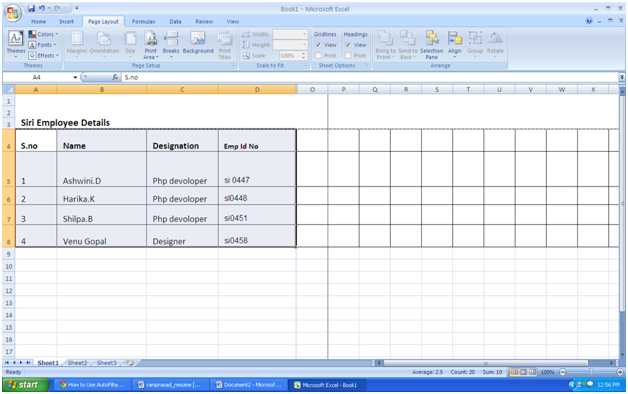Expand the Width scale dropdown
Viewport: 628px width, 394px height.
click(304, 34)
